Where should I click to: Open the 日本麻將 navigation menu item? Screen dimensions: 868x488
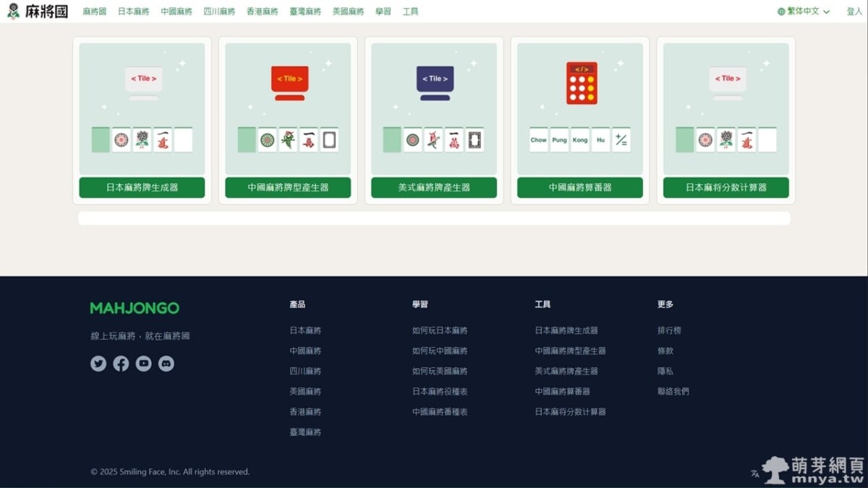click(x=133, y=12)
